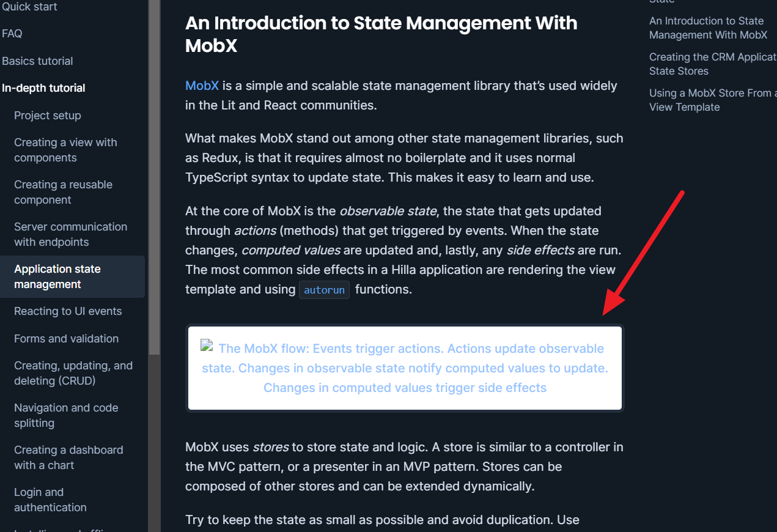Open 'Project setup' from the sidebar
777x532 pixels.
coord(47,115)
